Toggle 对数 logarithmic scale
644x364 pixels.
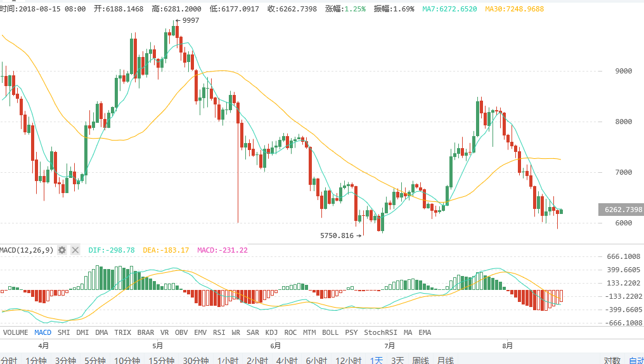coord(612,360)
